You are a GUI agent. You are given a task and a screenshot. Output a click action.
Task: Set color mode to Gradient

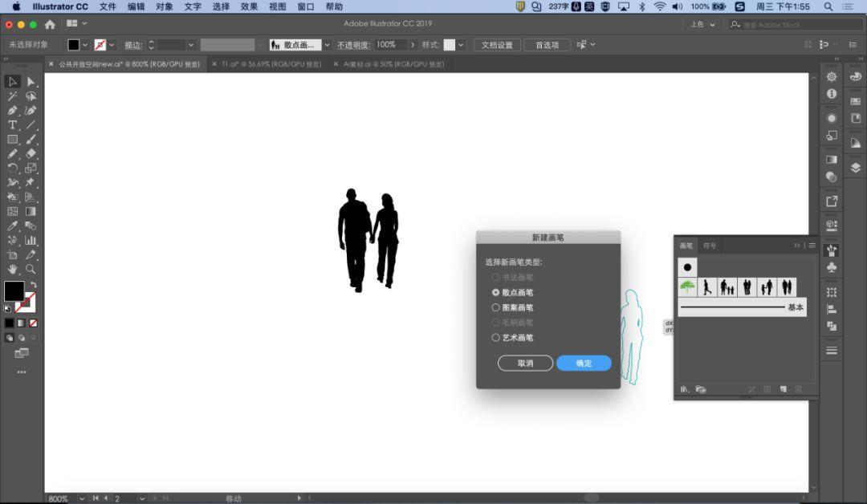click(x=22, y=323)
